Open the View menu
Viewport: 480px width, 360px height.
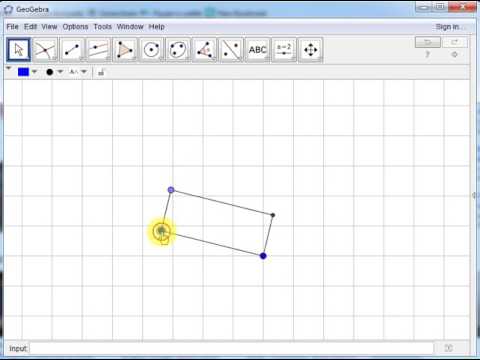point(49,27)
